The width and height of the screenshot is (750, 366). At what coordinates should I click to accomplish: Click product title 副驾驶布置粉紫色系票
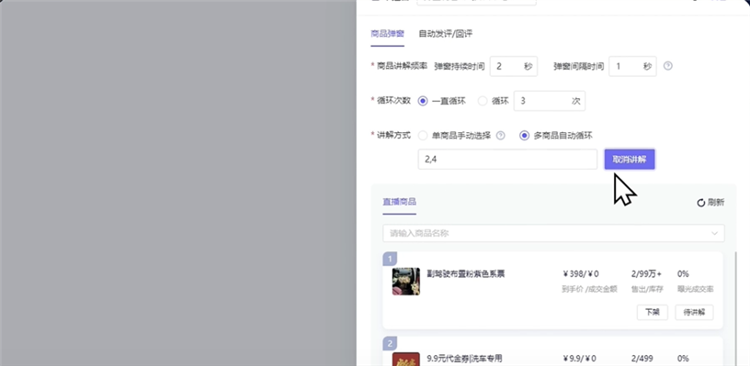point(466,274)
